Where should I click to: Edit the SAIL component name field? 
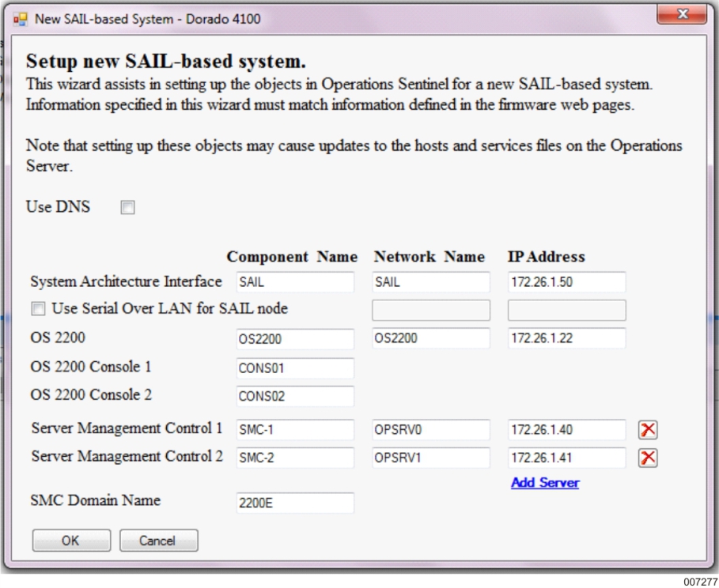point(295,282)
